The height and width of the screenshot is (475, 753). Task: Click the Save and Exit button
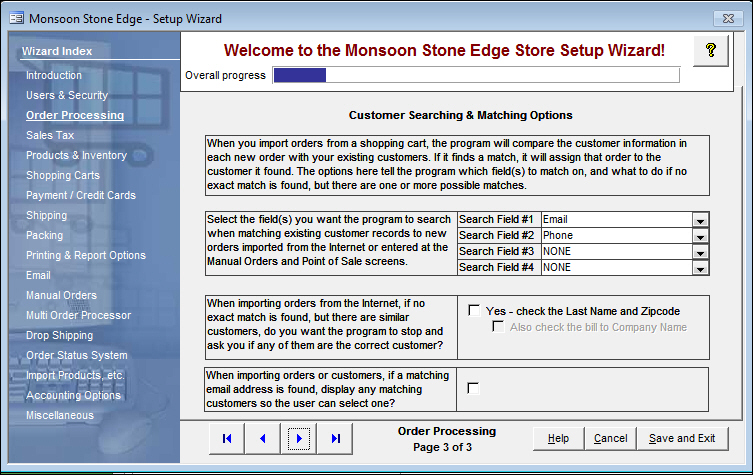681,438
